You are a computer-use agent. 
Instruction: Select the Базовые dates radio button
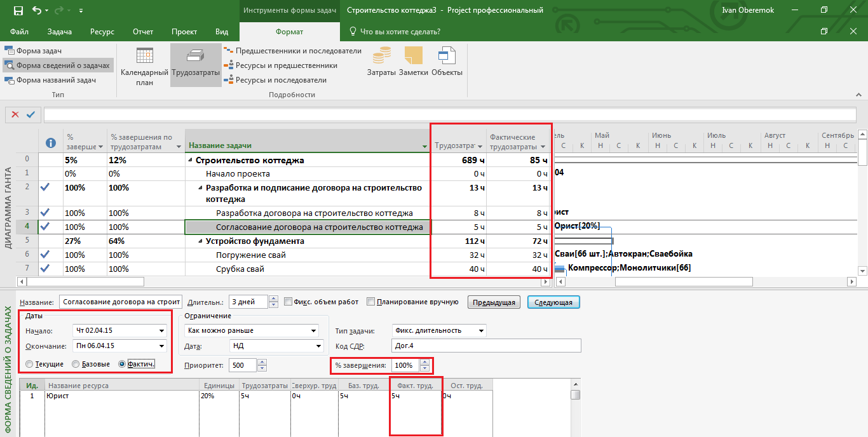tap(76, 364)
